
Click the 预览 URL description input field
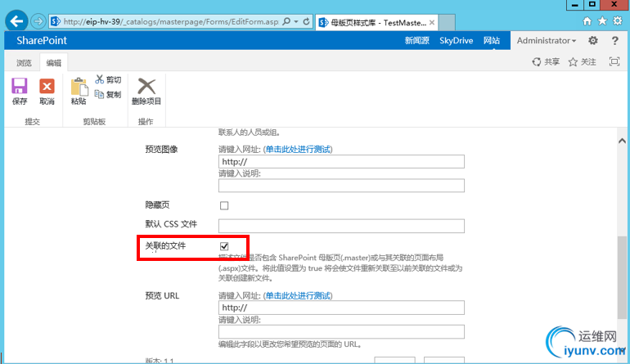pos(341,332)
